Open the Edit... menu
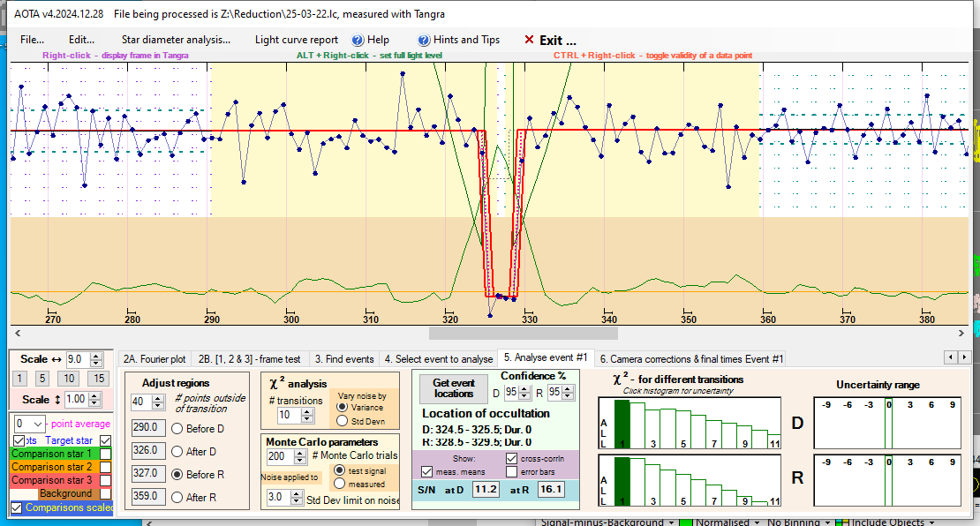The width and height of the screenshot is (980, 526). (x=81, y=40)
